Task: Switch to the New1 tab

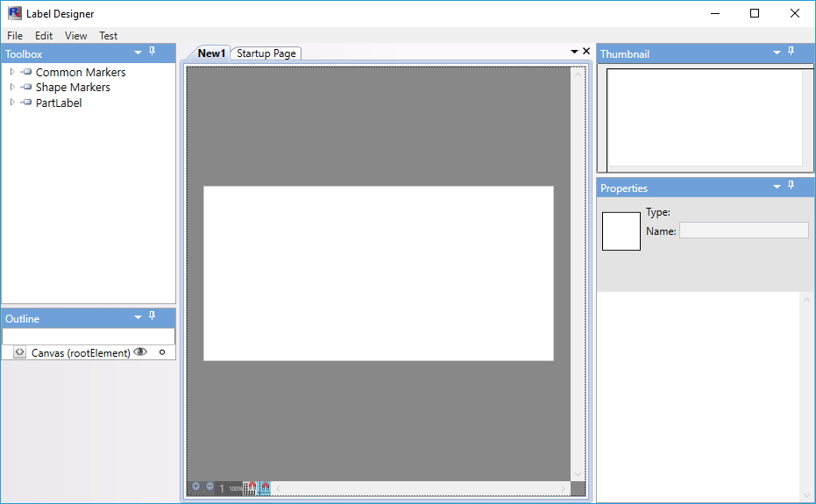Action: click(x=211, y=53)
